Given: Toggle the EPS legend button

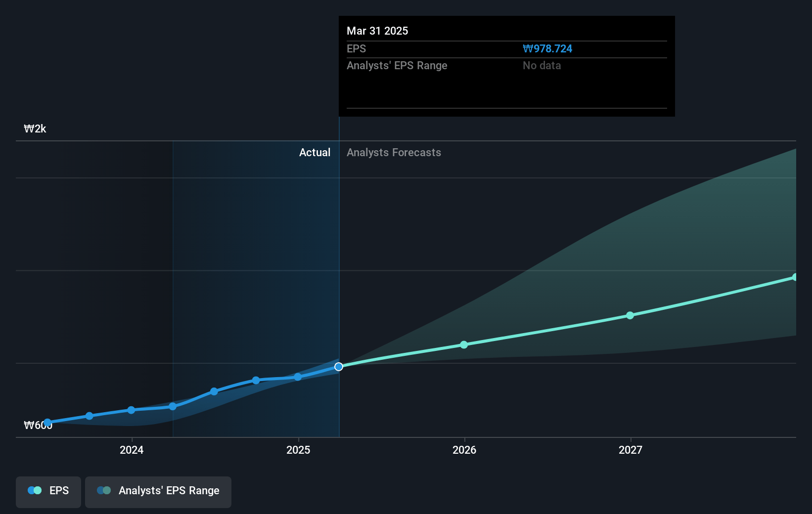Looking at the screenshot, I should (48, 492).
